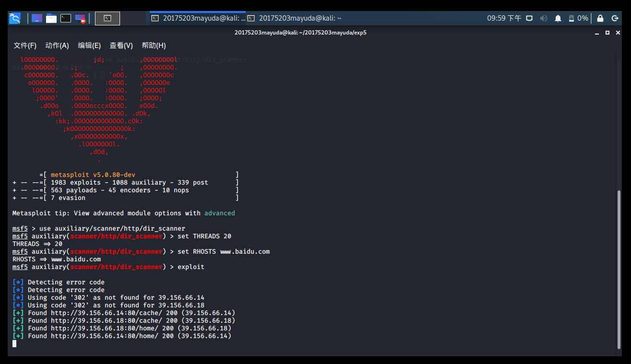Screen dimensions: 631x364
Task: Open the file manager from the panel
Action: [51, 18]
